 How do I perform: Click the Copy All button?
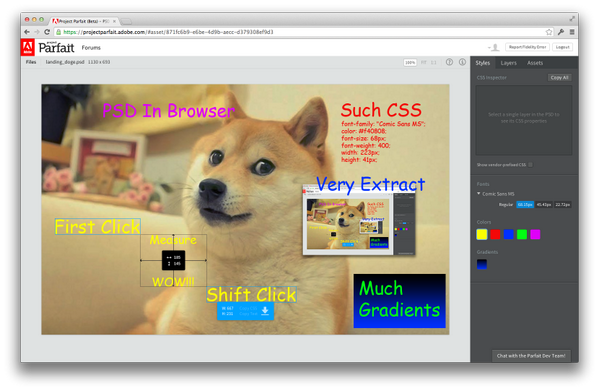coord(559,78)
